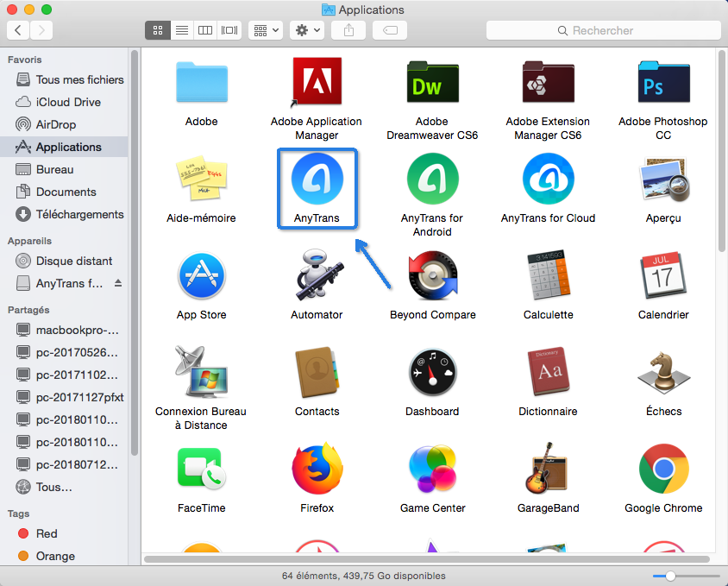Switch to icon view mode
The image size is (728, 586).
pos(158,31)
